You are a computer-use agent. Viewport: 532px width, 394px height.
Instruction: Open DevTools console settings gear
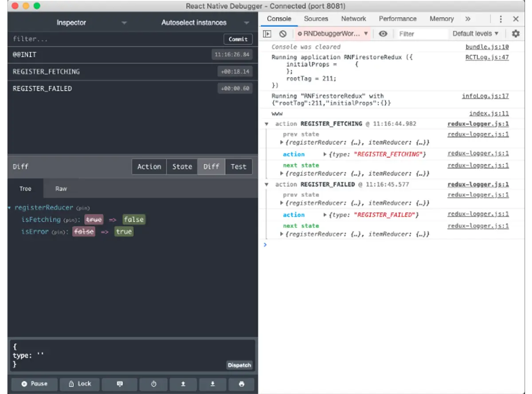515,33
